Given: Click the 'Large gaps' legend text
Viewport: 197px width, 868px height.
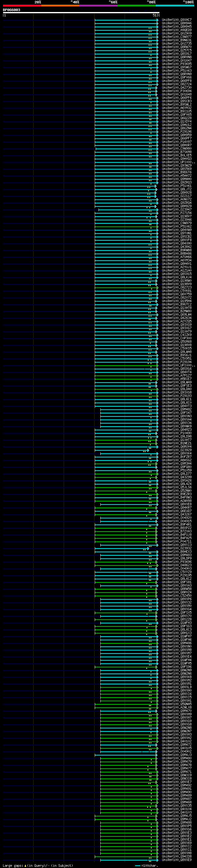Looking at the screenshot, I should coord(13,866).
